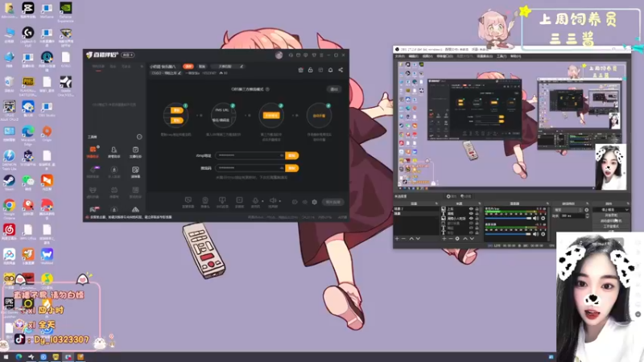Open the OBS scene transition dropdown

click(568, 210)
